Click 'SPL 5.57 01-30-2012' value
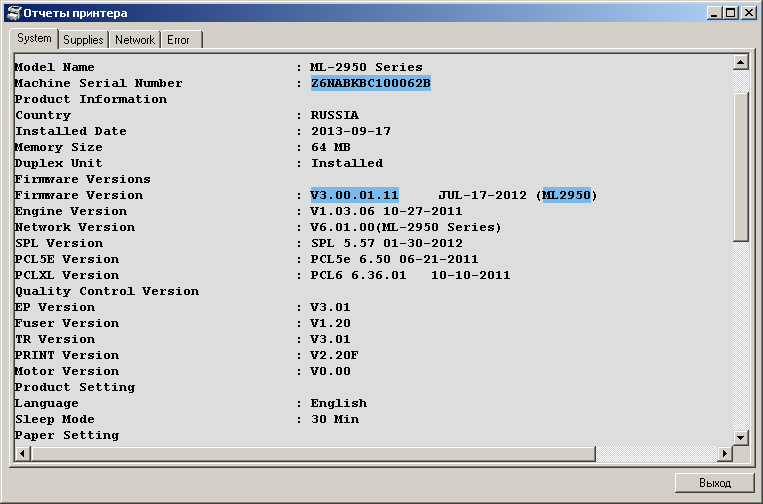 tap(387, 243)
